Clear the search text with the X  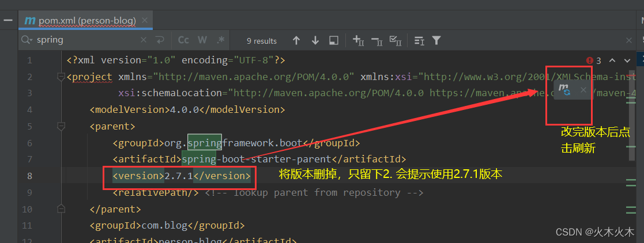[x=144, y=40]
